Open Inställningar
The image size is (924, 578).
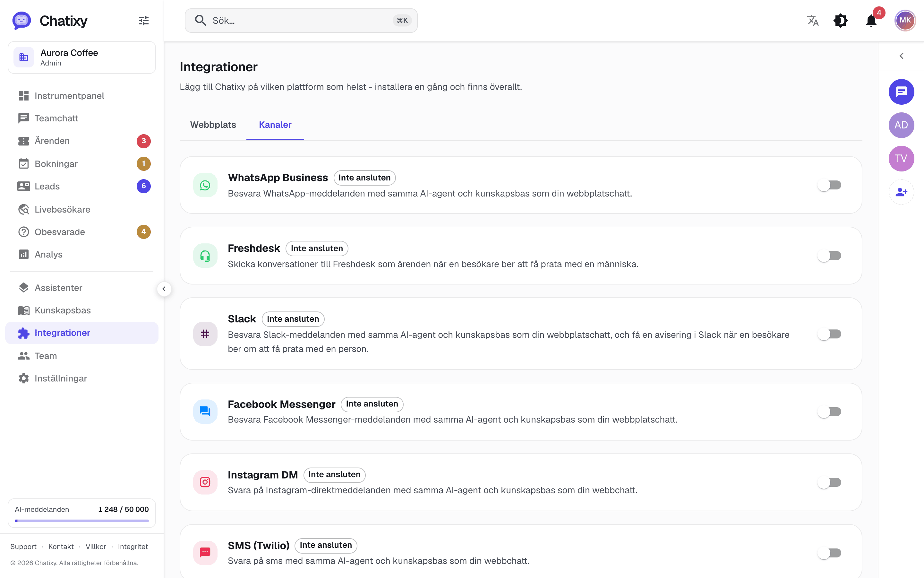[82, 378]
